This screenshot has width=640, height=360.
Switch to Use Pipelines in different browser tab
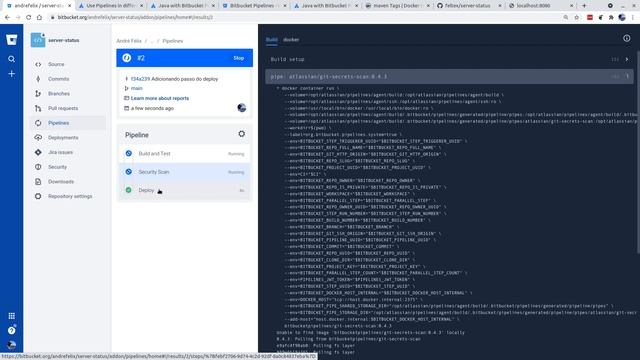[111, 6]
